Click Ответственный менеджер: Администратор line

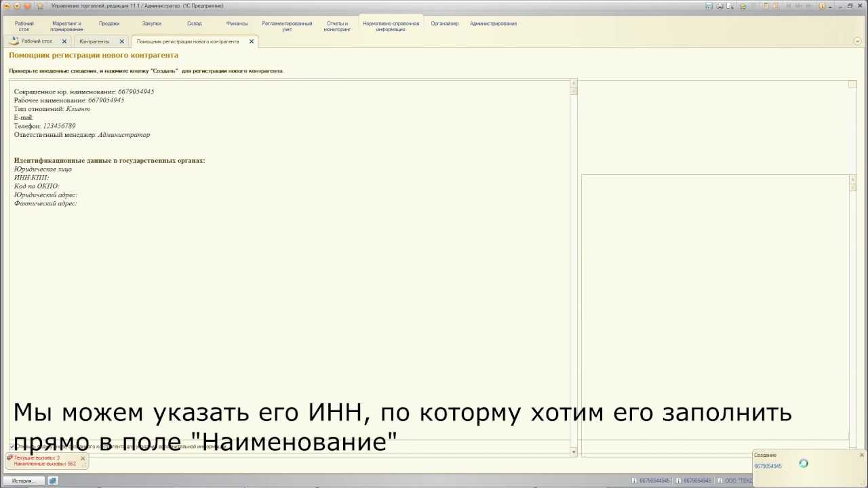coord(82,135)
